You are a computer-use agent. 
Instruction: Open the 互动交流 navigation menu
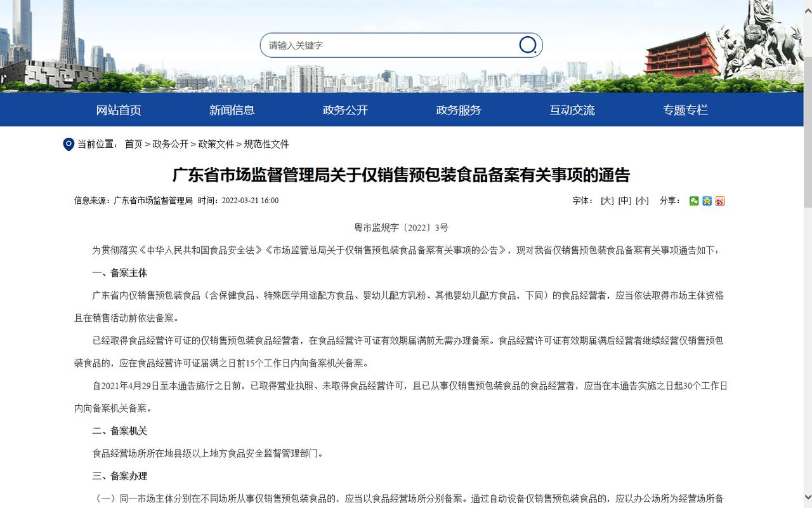tap(572, 109)
